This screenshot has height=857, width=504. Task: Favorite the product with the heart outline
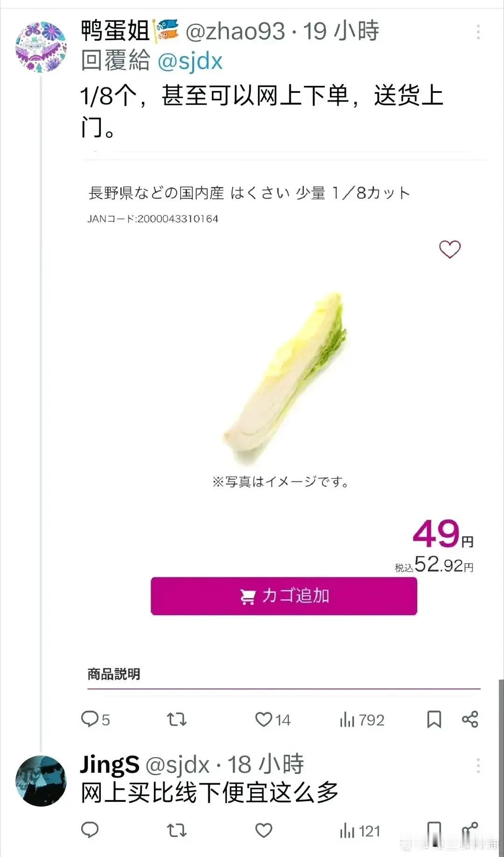click(450, 249)
